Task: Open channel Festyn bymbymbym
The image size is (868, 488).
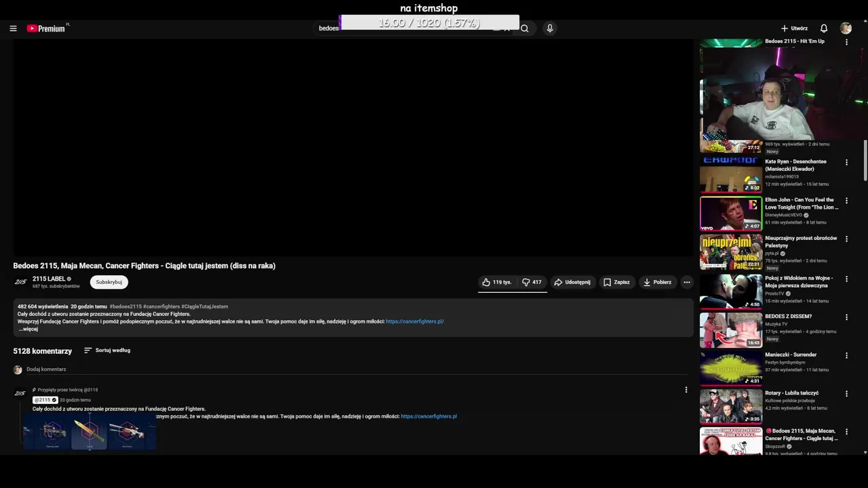Action: tap(785, 363)
